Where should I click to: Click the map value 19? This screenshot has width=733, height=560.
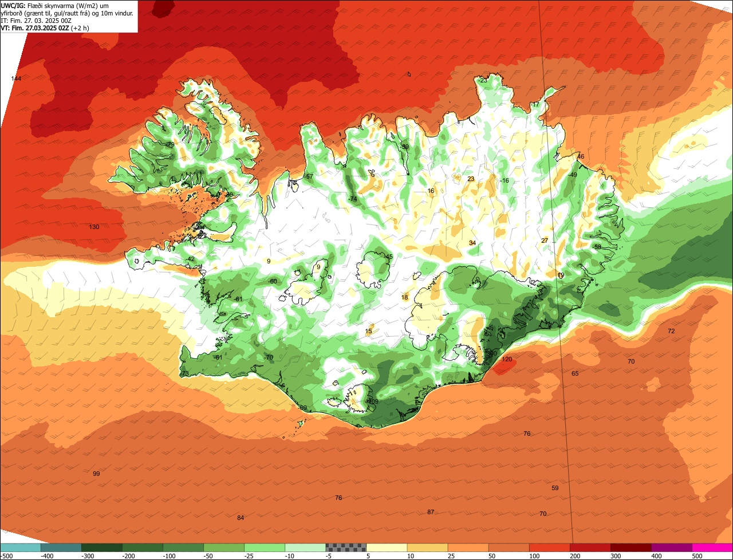coord(561,275)
